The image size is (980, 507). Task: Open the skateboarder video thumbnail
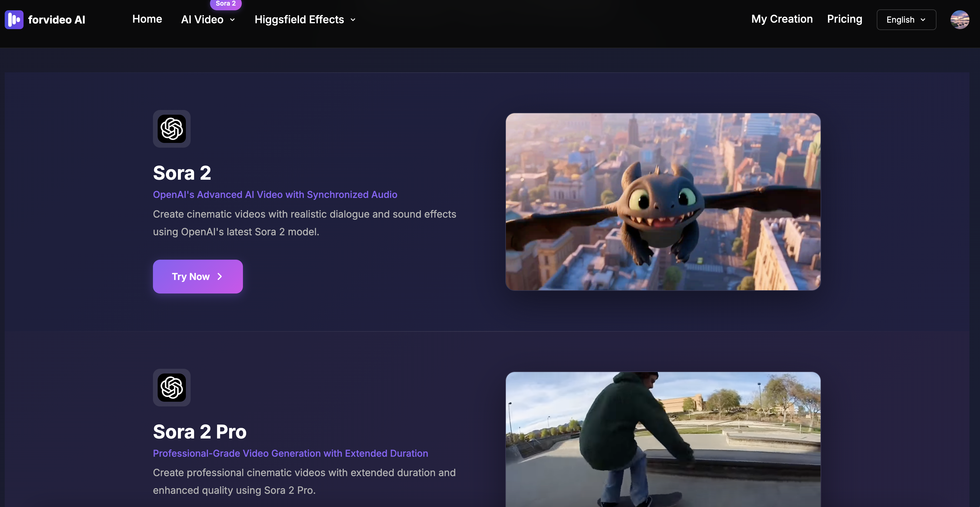point(663,439)
